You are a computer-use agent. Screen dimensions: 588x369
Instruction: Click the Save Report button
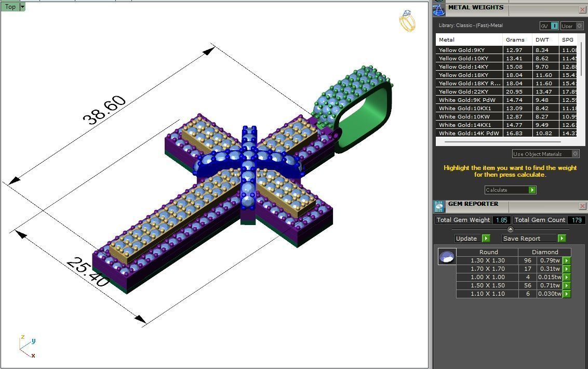coord(533,239)
